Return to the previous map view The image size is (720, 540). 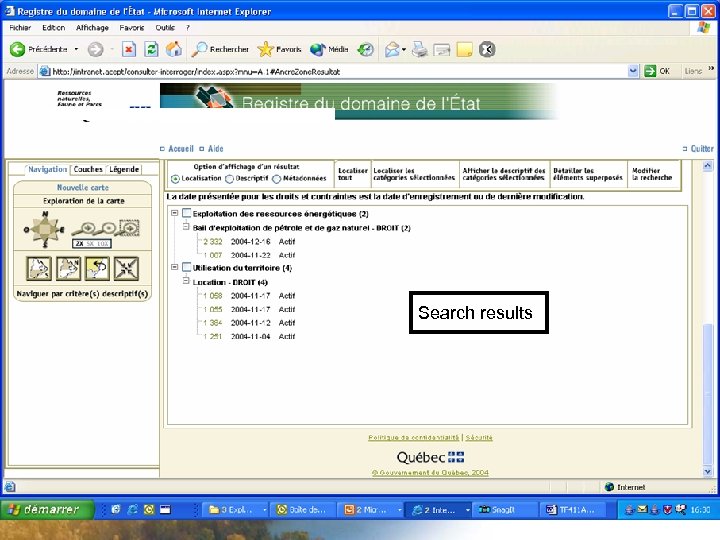[x=97, y=269]
